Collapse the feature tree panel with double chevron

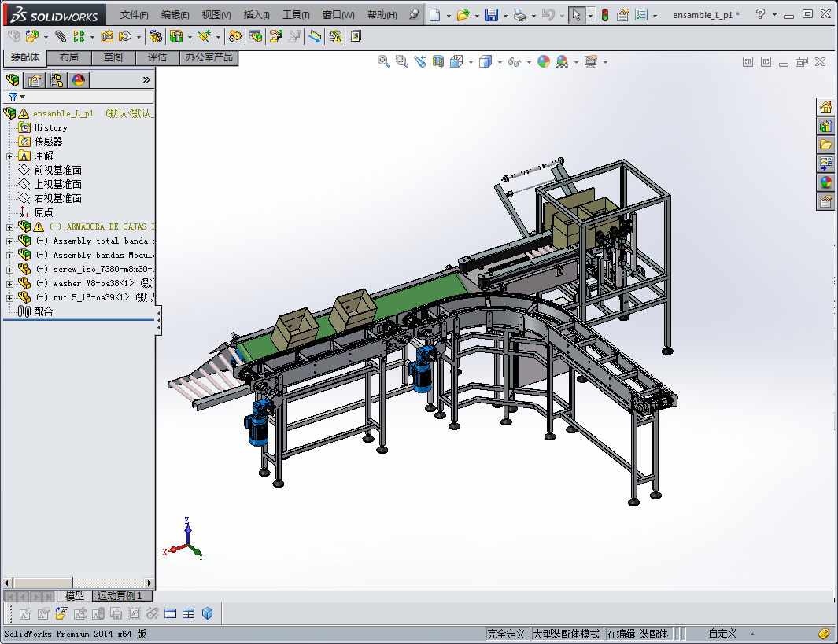pyautogui.click(x=146, y=79)
